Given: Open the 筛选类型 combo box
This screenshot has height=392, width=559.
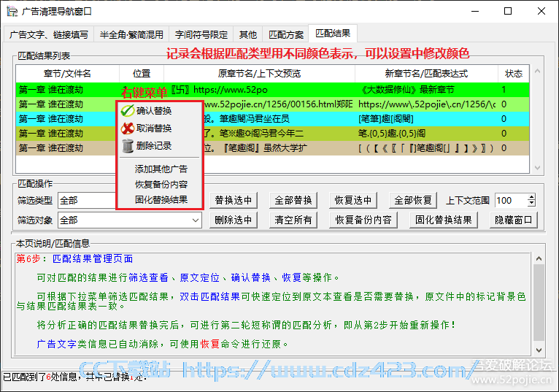Looking at the screenshot, I should click(88, 201).
